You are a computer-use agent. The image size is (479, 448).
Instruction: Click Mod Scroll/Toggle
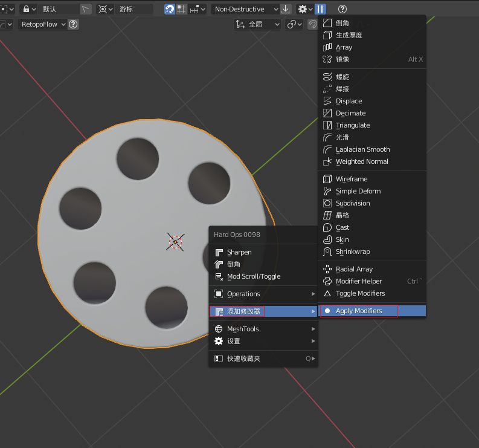(x=263, y=276)
